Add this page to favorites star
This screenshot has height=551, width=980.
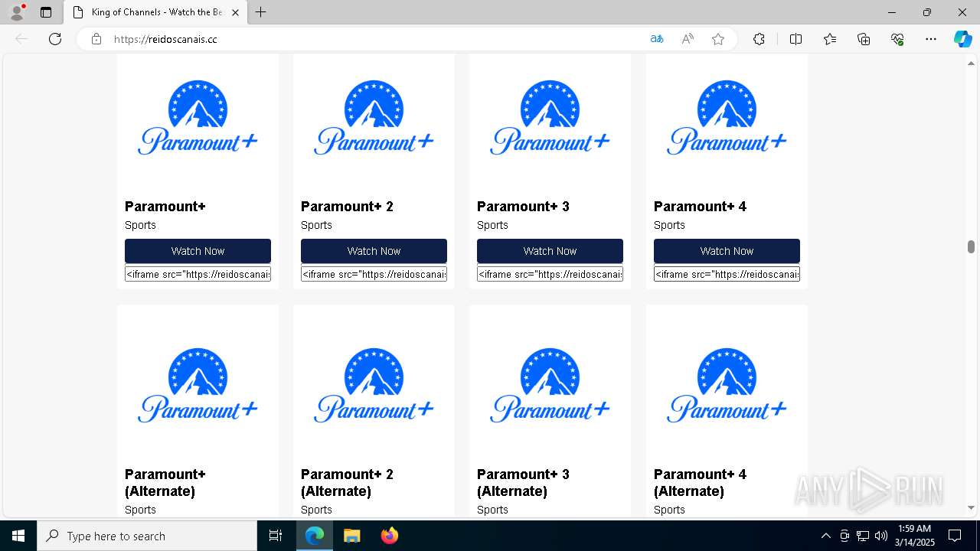click(718, 39)
